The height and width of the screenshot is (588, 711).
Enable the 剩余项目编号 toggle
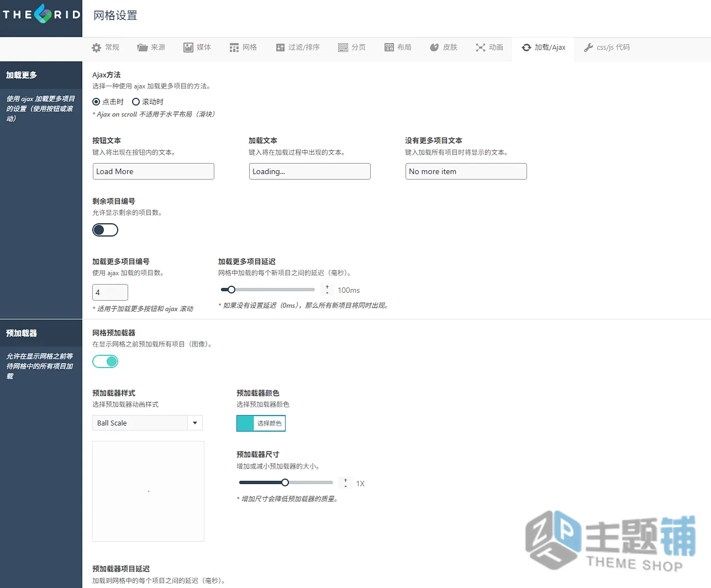[x=105, y=230]
